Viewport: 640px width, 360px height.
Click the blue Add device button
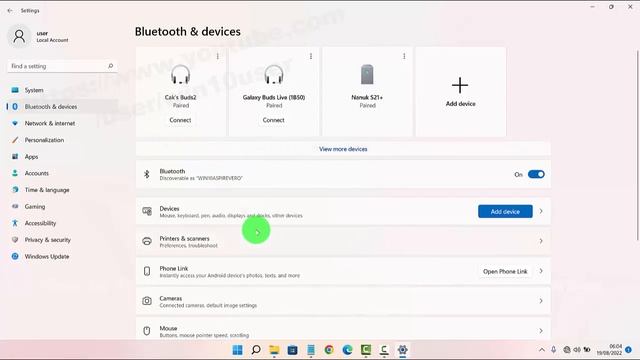coord(505,211)
